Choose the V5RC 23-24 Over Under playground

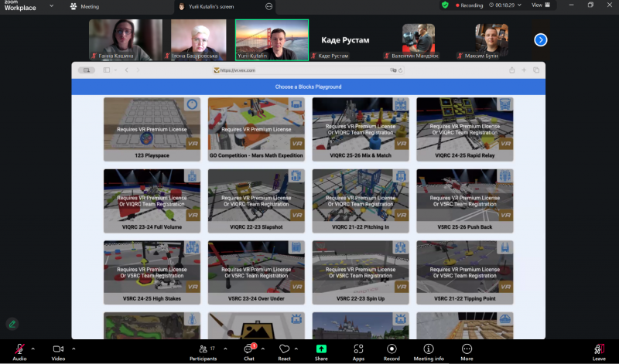pyautogui.click(x=256, y=272)
